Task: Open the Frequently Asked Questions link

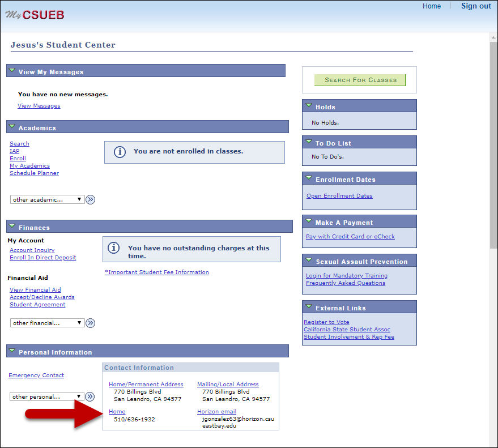Action: click(x=346, y=283)
